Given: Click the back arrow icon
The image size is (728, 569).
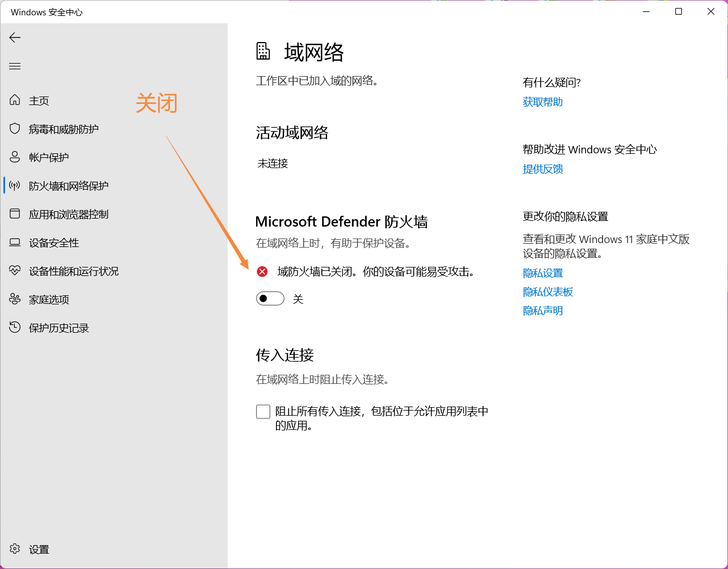Looking at the screenshot, I should tap(15, 37).
